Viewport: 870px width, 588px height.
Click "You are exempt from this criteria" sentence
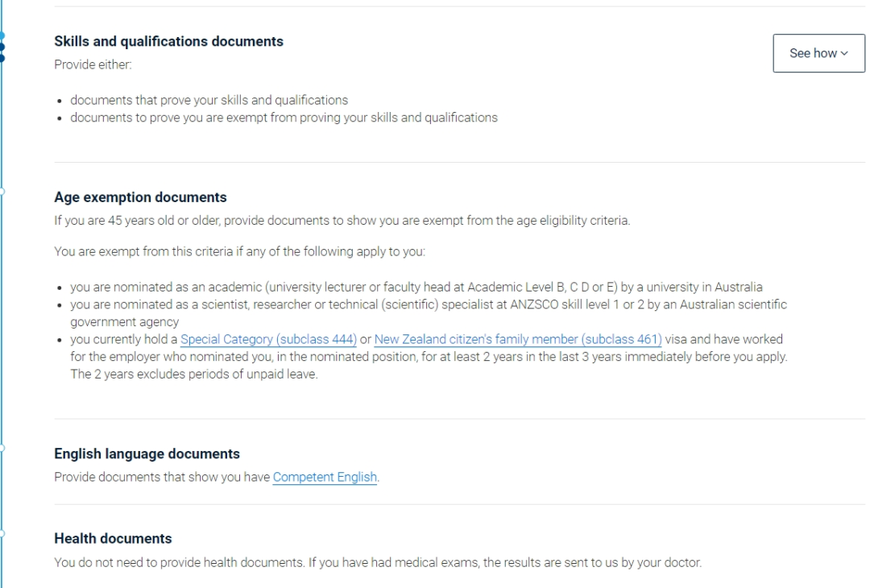(x=239, y=251)
